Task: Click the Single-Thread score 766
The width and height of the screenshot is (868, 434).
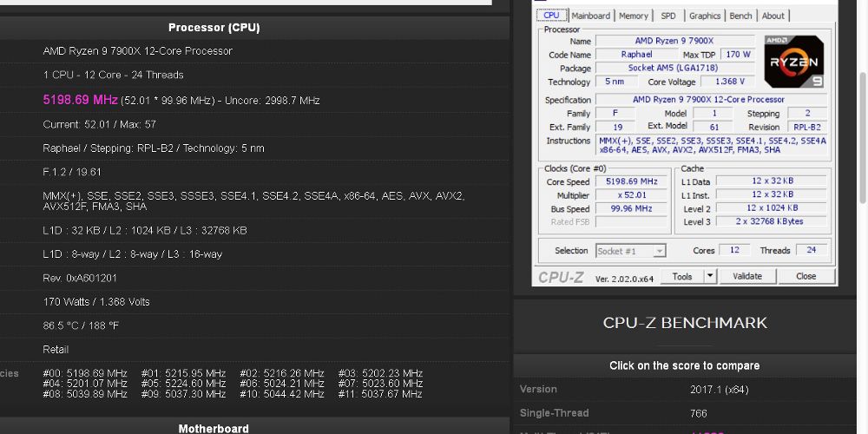Action: [699, 413]
